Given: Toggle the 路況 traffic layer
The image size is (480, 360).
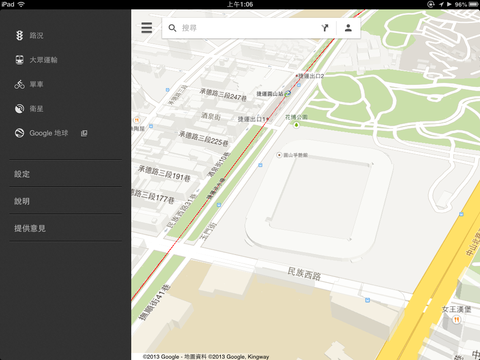Looking at the screenshot, I should (x=29, y=35).
